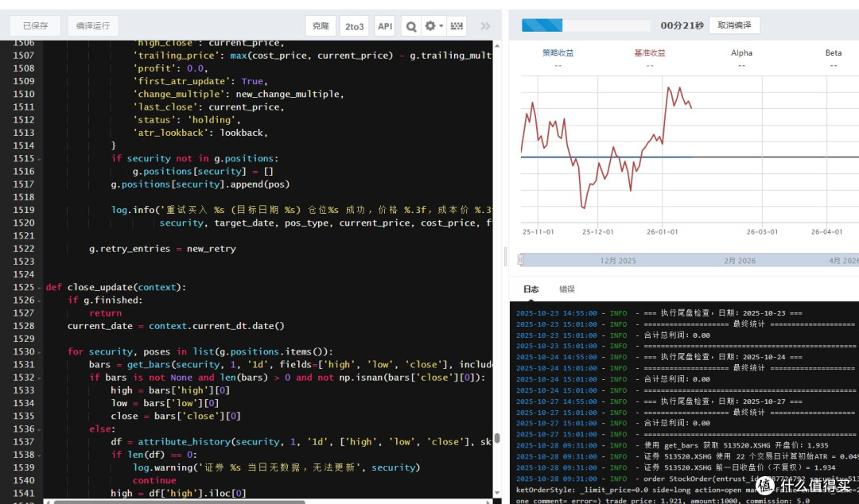Collapse the code fold at line 1515
Screen dimensions: 859x504
40,159
